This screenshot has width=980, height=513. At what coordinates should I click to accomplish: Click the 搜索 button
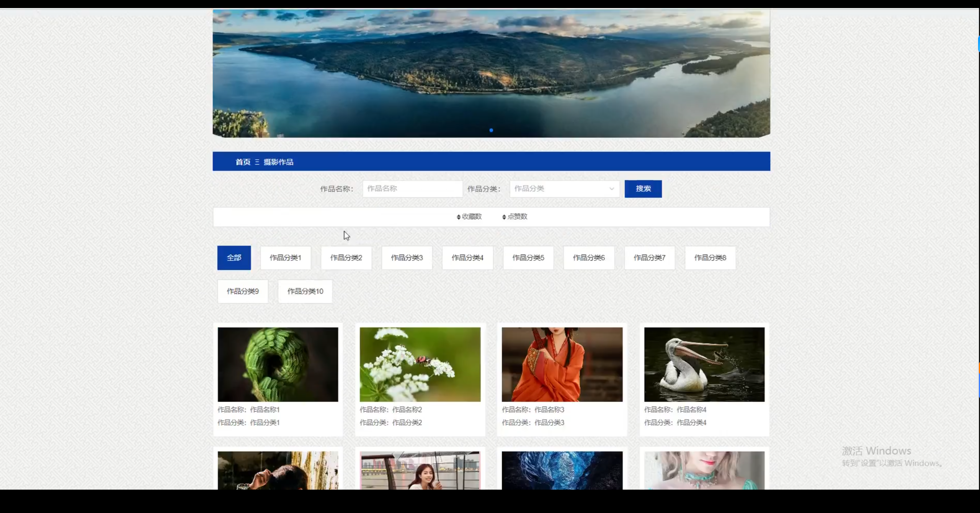click(643, 189)
